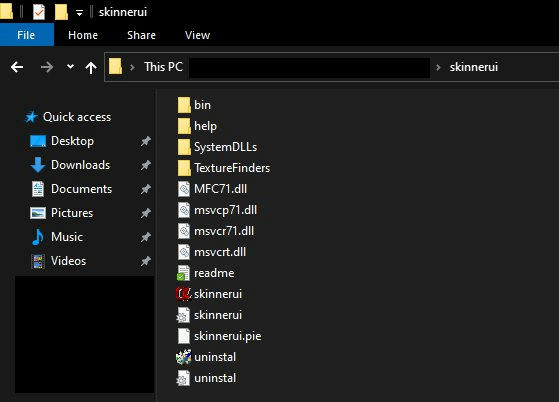Click the system folder icon in title bar
Image resolution: width=559 pixels, height=402 pixels.
point(6,11)
